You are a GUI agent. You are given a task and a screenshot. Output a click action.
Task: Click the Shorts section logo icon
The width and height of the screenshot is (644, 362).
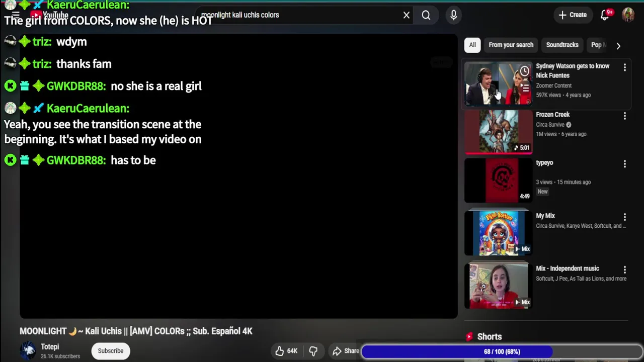469,337
